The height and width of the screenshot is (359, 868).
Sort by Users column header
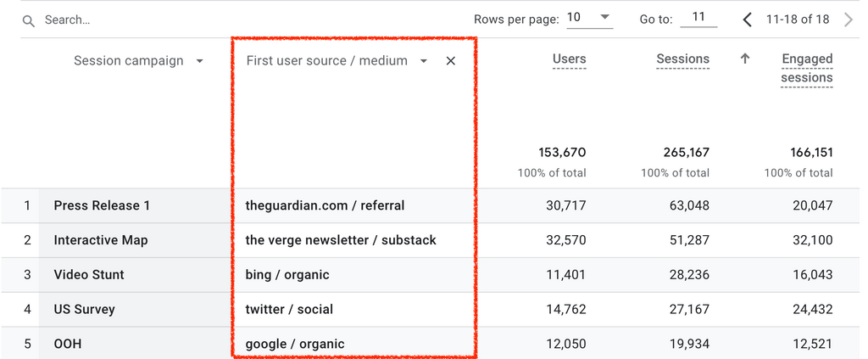[x=569, y=59]
